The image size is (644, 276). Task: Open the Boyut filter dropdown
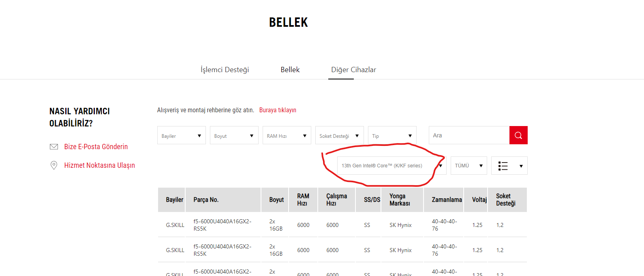click(x=234, y=136)
